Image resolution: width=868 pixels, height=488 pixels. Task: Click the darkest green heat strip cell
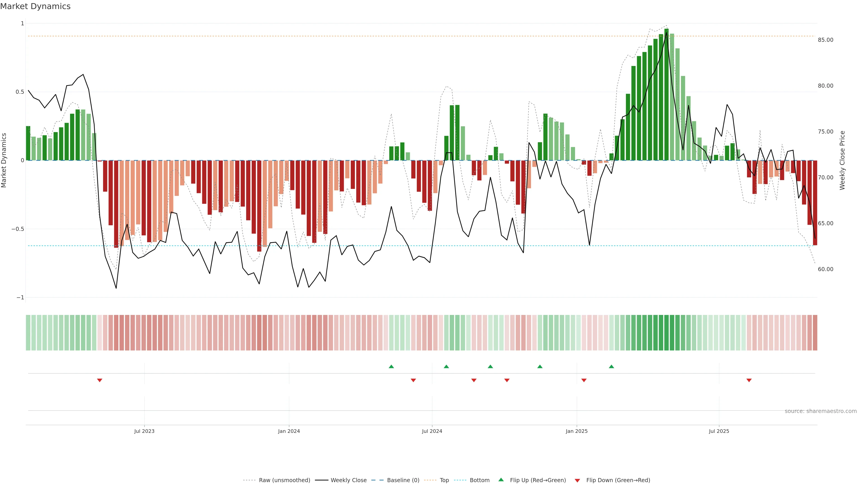coord(667,333)
